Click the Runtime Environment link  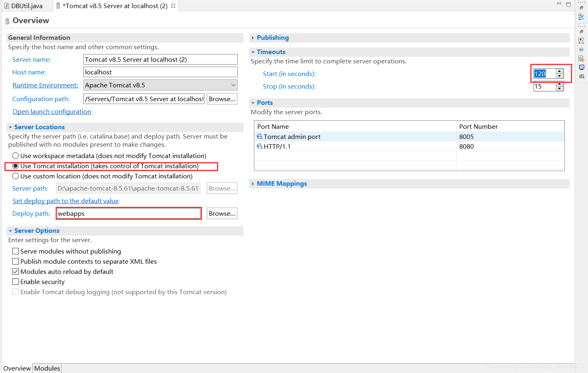pos(45,85)
